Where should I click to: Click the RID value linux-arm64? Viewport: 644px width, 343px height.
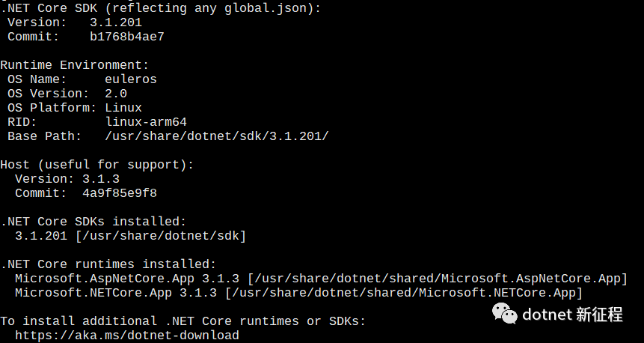(145, 122)
